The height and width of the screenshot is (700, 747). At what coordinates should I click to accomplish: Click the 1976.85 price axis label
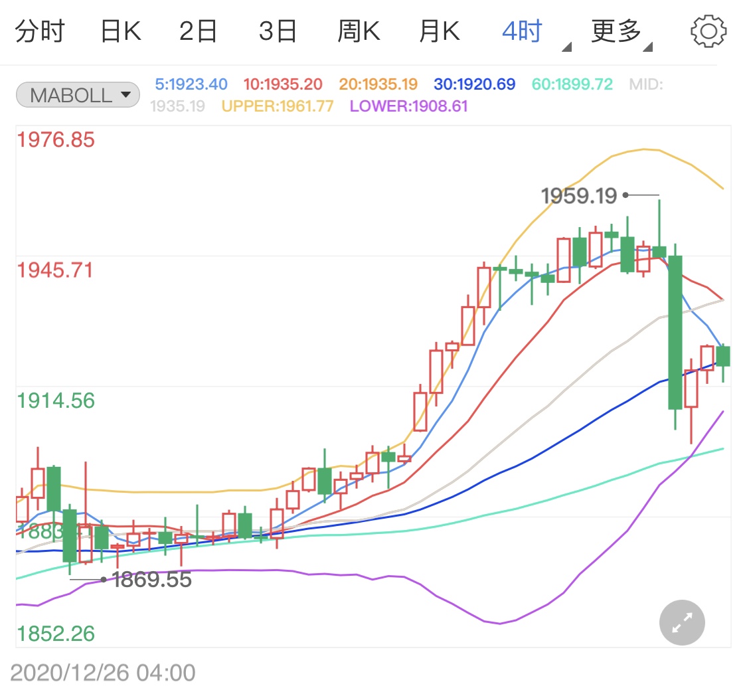click(56, 139)
